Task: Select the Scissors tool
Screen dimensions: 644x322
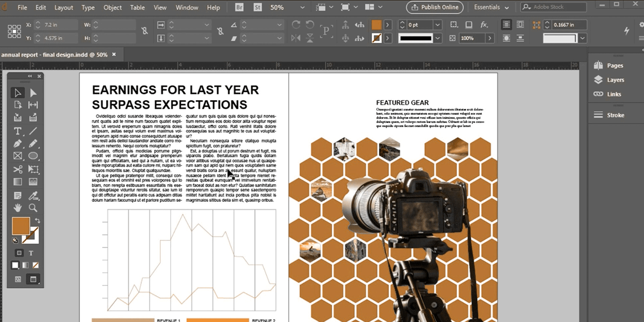Action: [18, 169]
